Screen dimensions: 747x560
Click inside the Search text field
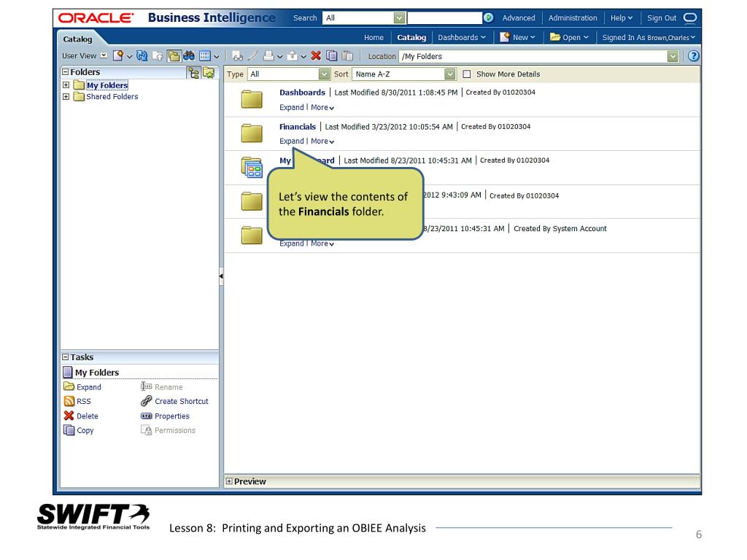tap(444, 17)
